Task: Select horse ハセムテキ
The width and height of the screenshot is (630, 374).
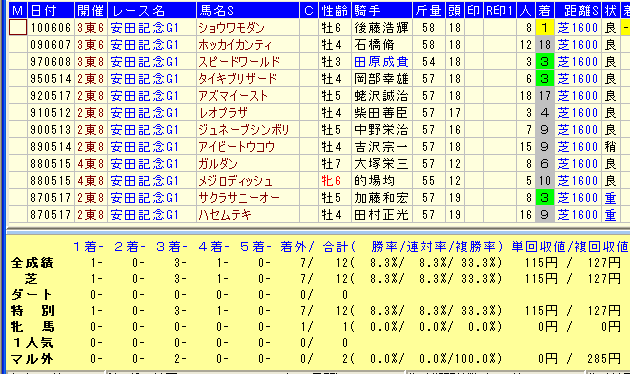Action: [x=225, y=215]
